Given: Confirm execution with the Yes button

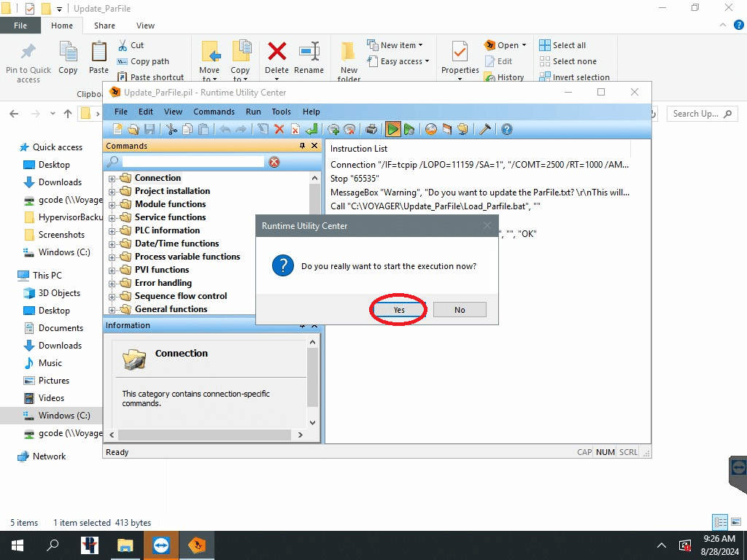Looking at the screenshot, I should click(x=399, y=310).
